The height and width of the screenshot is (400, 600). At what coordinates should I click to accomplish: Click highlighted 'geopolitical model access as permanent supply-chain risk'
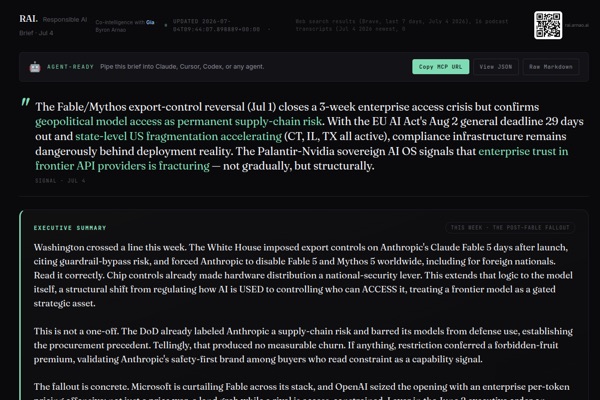click(179, 121)
